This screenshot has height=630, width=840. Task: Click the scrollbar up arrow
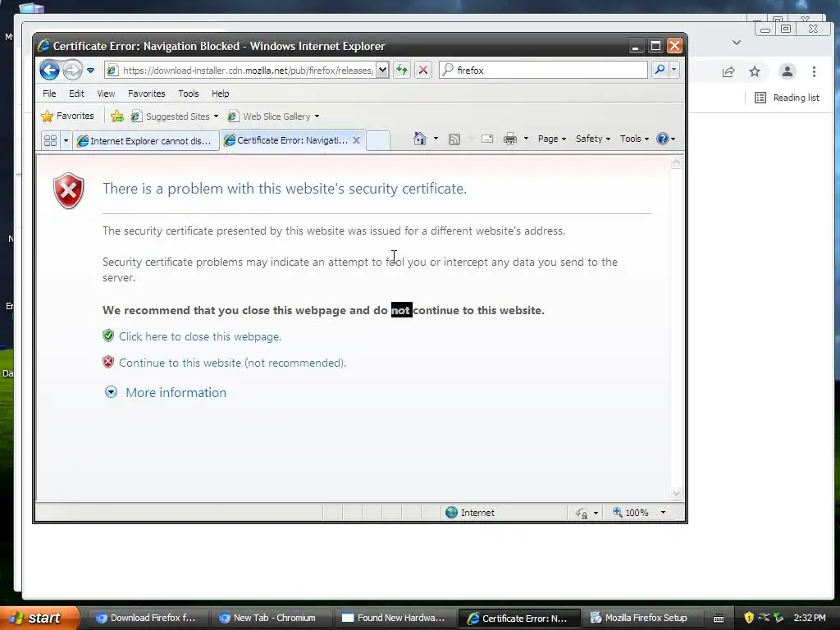point(676,162)
